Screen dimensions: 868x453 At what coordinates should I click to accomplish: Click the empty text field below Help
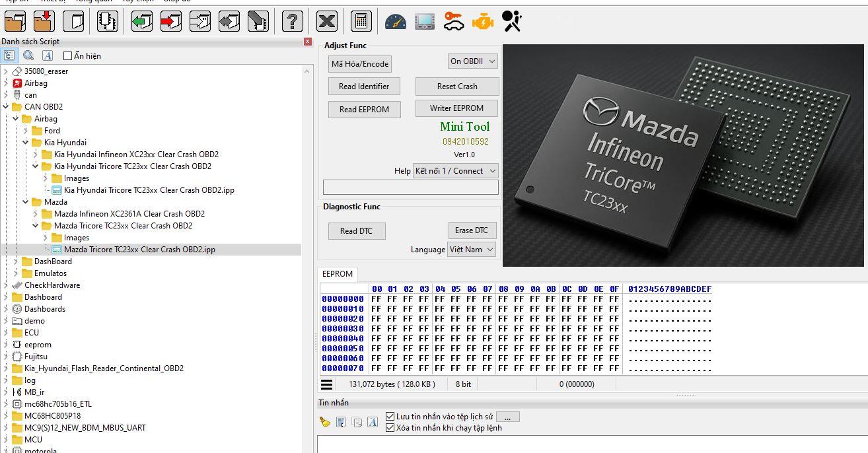(410, 188)
